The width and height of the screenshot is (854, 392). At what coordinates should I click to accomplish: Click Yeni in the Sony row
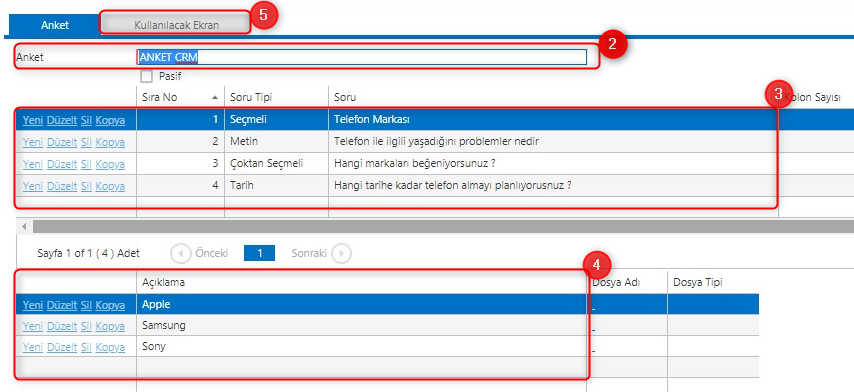[x=33, y=347]
